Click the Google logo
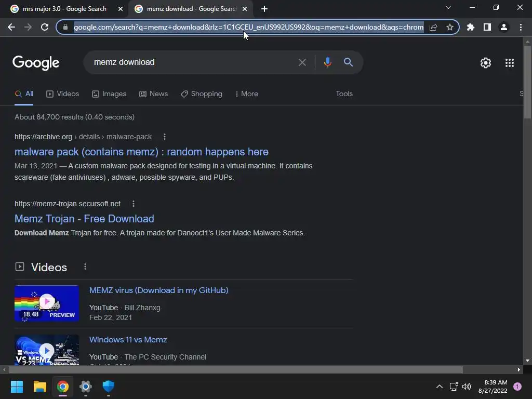Viewport: 532px width, 399px height. (x=36, y=63)
